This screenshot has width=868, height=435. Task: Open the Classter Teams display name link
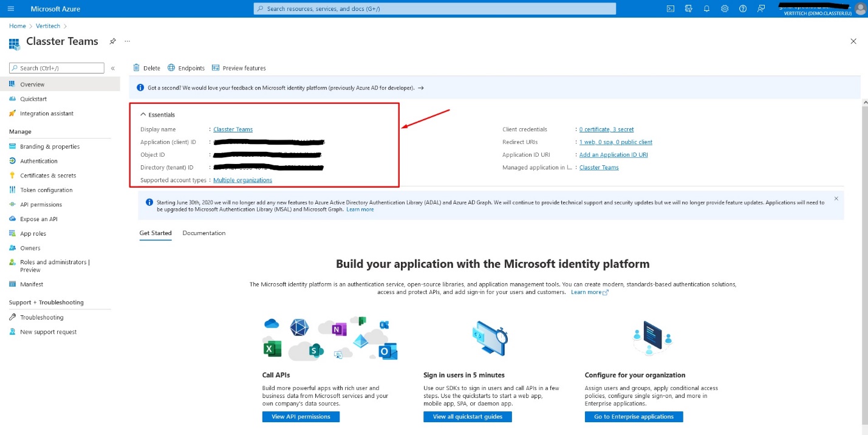point(233,129)
